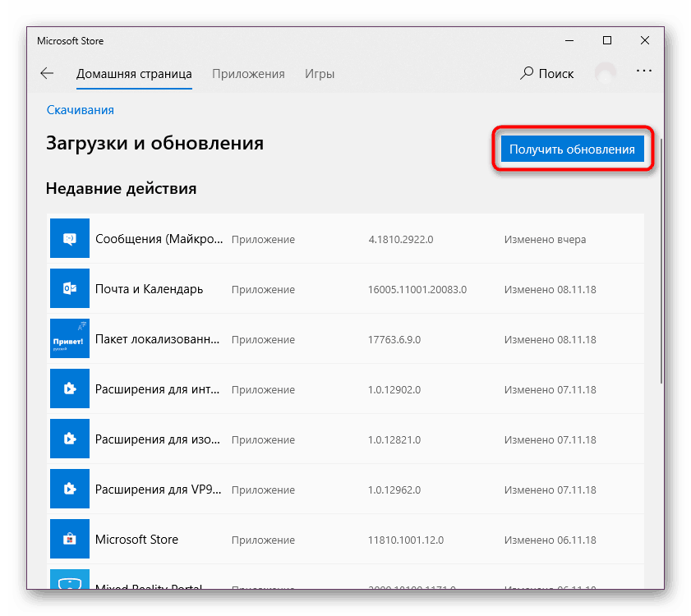
Task: Click version 16005.11001.20083.0
Action: pyautogui.click(x=417, y=289)
